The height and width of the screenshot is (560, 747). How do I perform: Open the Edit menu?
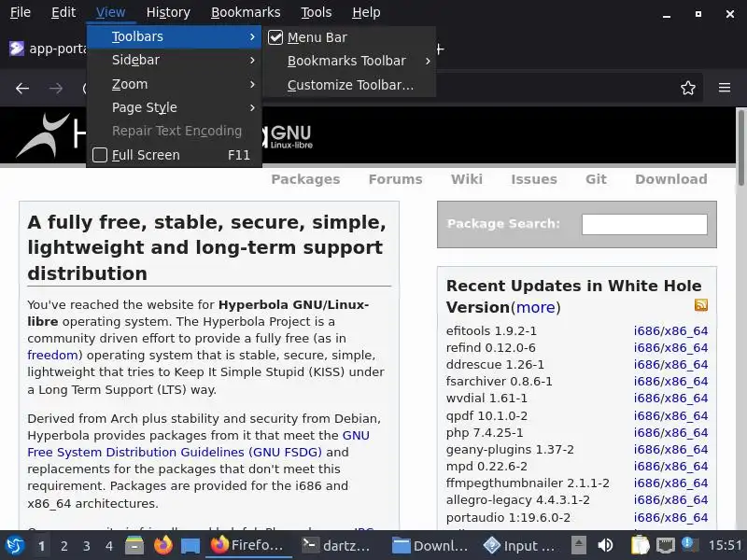point(63,12)
